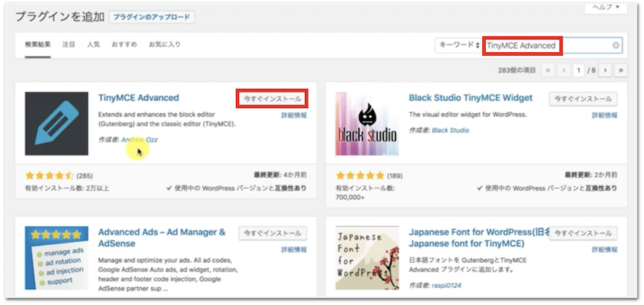The height and width of the screenshot is (305, 644).
Task: Go to the previous results page arrow
Action: [564, 70]
